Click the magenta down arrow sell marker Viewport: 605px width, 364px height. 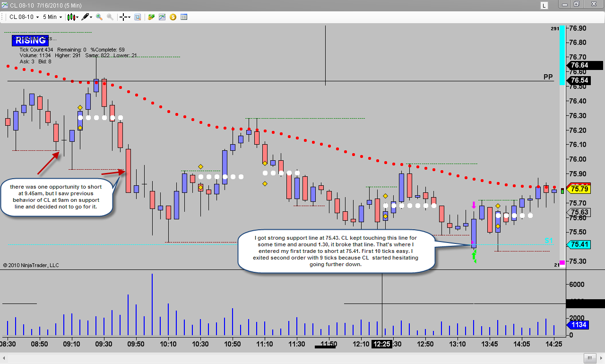tap(474, 205)
